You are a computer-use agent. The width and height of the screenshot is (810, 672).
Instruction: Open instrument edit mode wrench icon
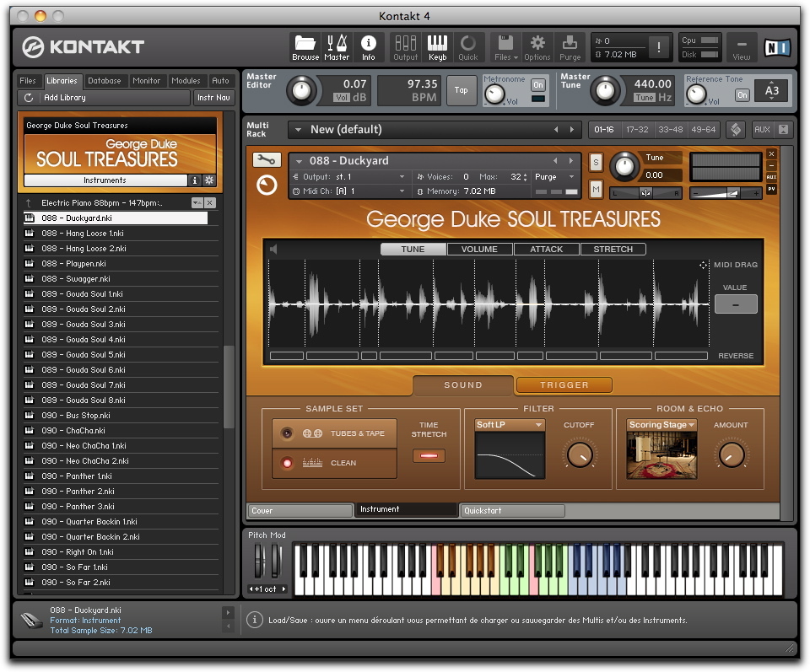tap(267, 160)
